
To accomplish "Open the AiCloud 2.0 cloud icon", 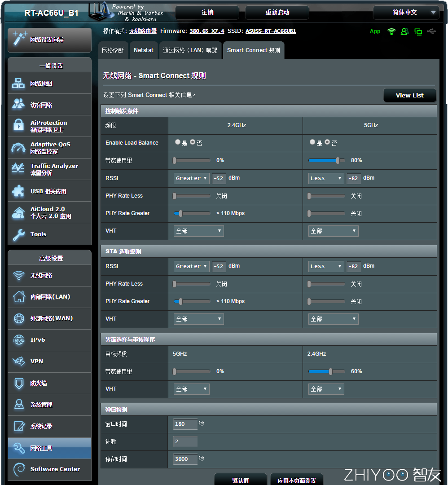I will click(18, 212).
